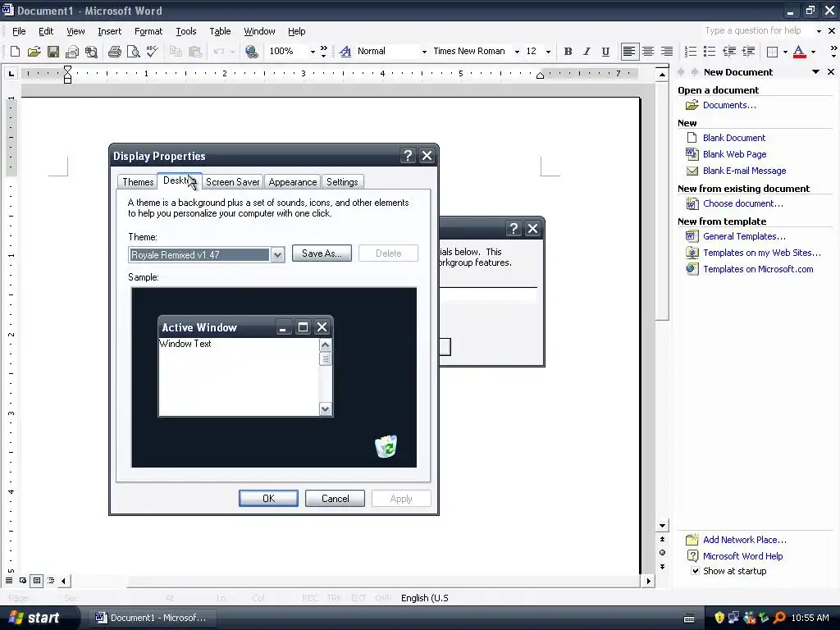The width and height of the screenshot is (840, 630).
Task: Expand the Standard toolbar options chevron
Action: (x=323, y=52)
